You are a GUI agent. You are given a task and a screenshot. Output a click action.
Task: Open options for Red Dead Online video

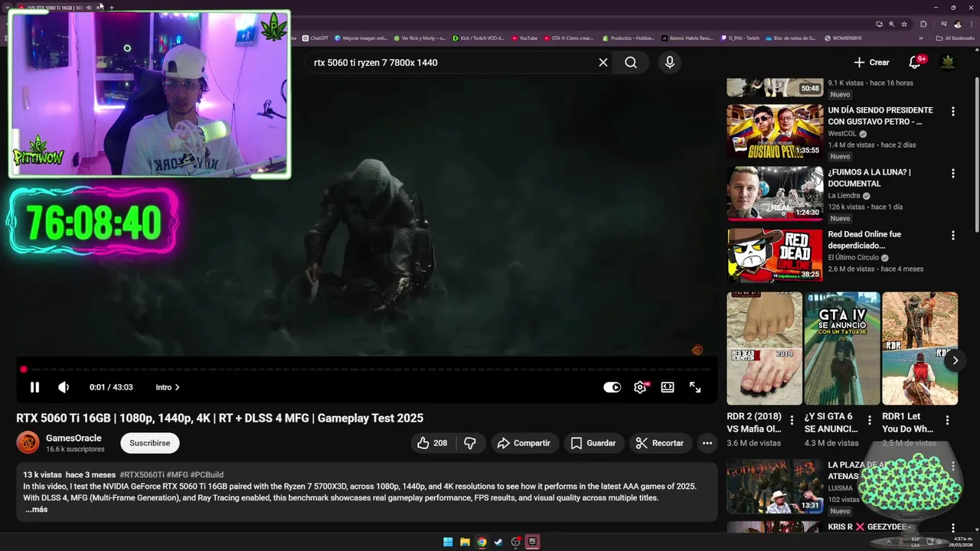pyautogui.click(x=953, y=236)
